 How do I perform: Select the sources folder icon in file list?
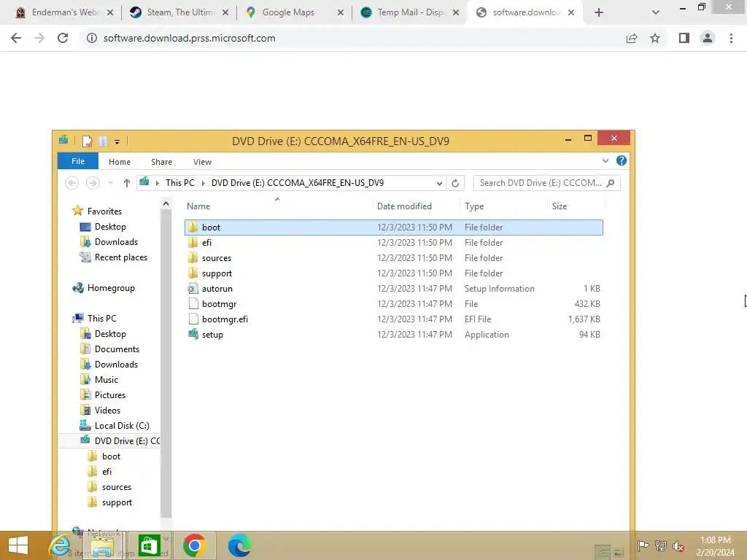tap(193, 257)
